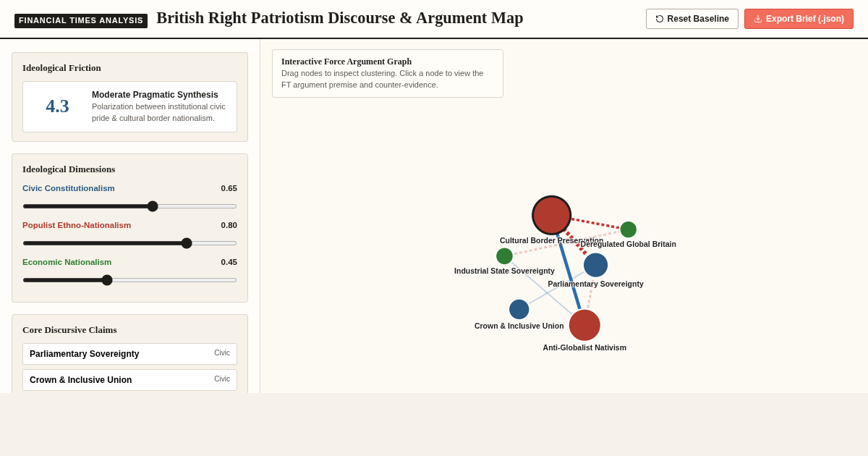
Task: Click the Crown & Inclusive Union graph node
Action: (x=519, y=309)
